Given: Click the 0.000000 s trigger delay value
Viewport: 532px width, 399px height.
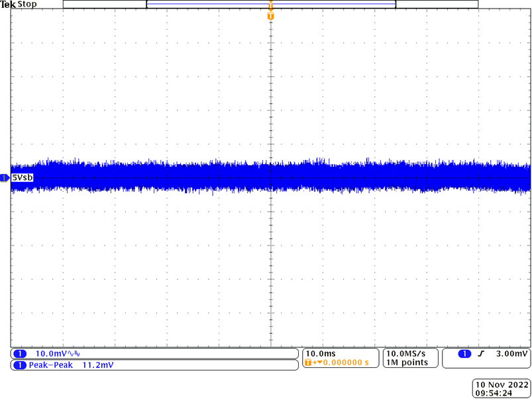Looking at the screenshot, I should coord(345,363).
